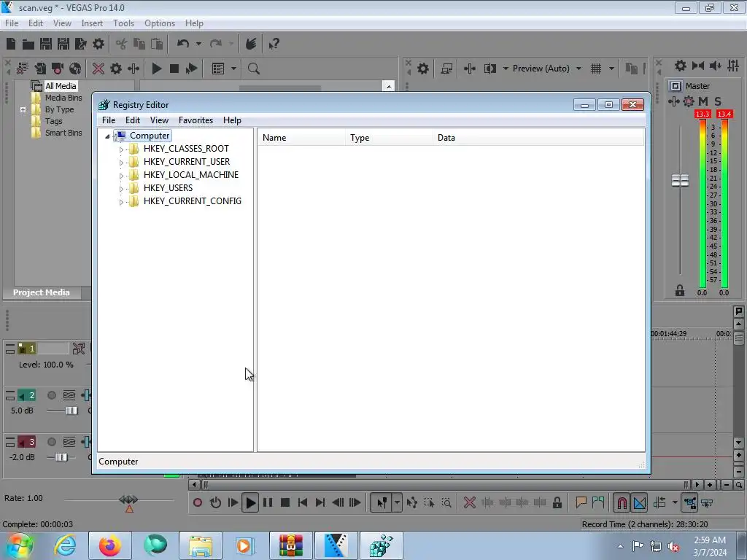Open Registry Editor Help menu
The height and width of the screenshot is (560, 747).
coord(232,120)
